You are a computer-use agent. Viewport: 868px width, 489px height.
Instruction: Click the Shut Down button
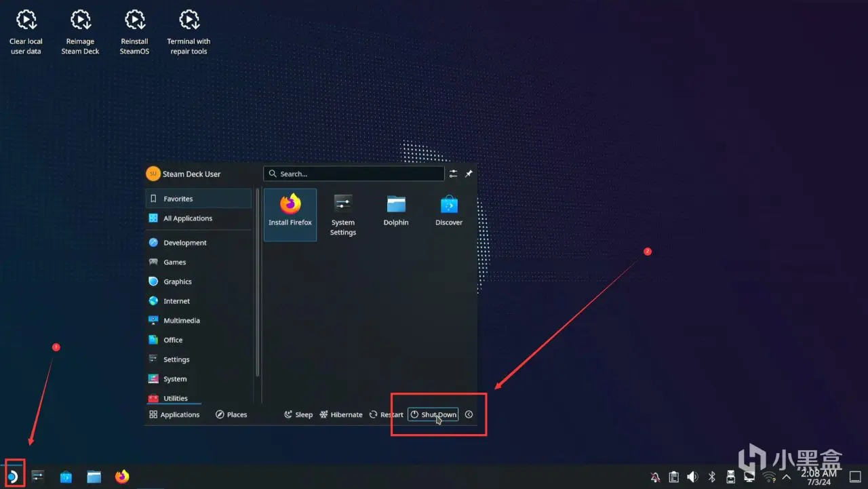coord(433,414)
